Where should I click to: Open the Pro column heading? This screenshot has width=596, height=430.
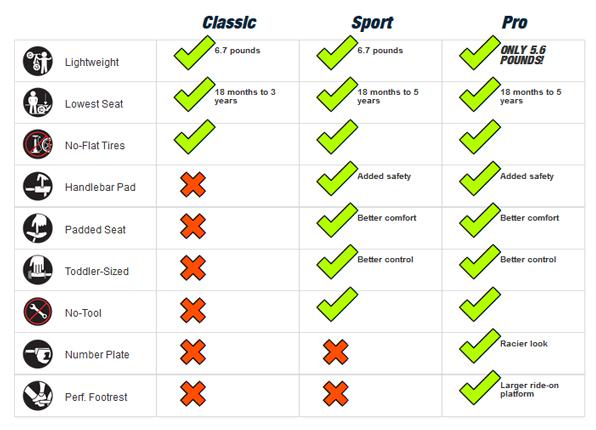[515, 22]
